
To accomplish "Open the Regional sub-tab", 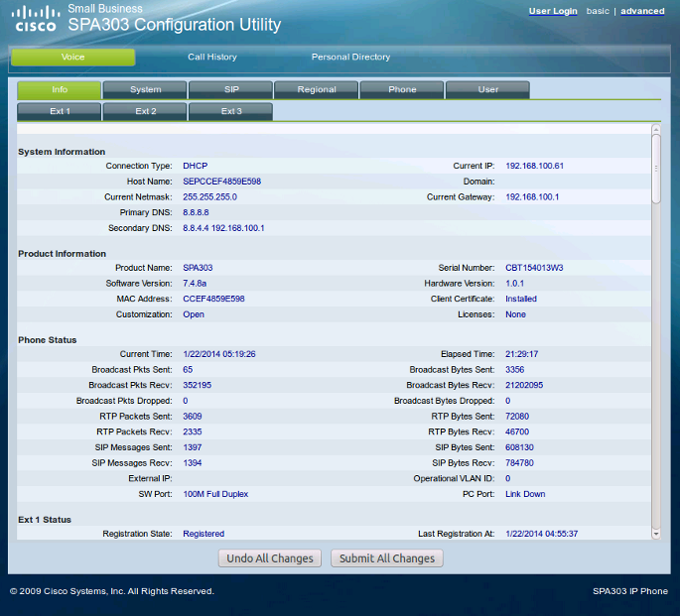I will point(317,89).
